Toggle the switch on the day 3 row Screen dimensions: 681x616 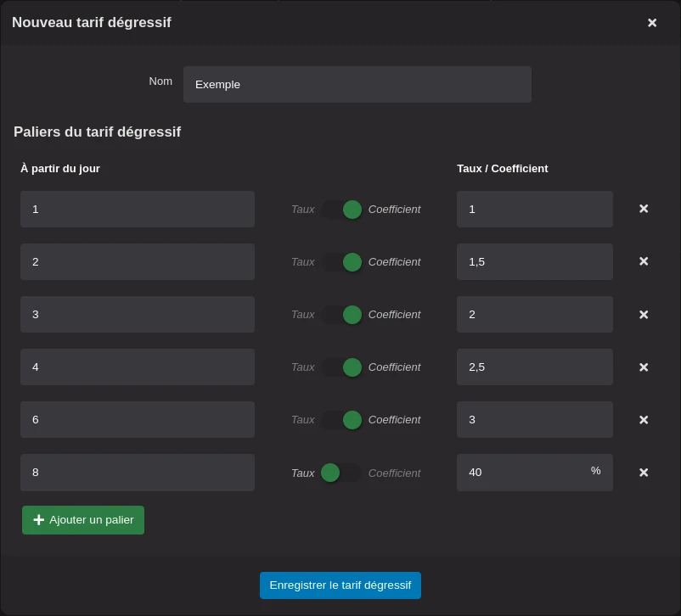(x=341, y=315)
